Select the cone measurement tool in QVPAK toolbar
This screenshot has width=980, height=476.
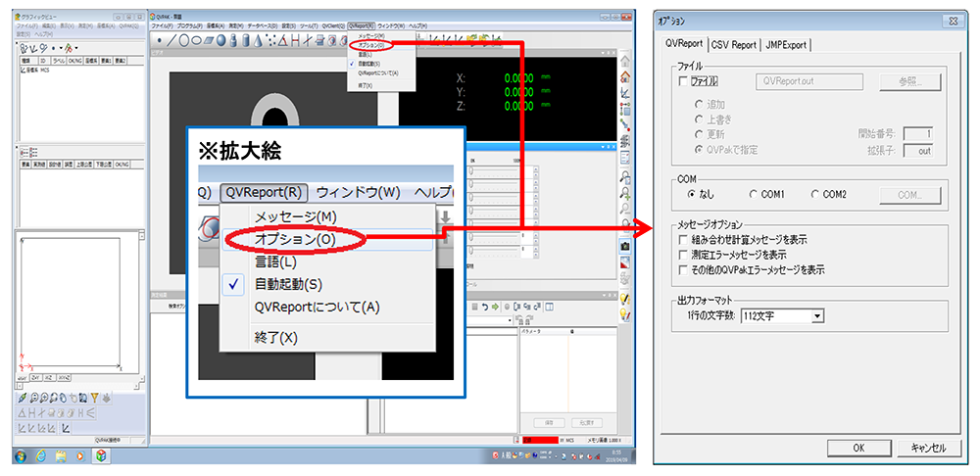pyautogui.click(x=258, y=40)
